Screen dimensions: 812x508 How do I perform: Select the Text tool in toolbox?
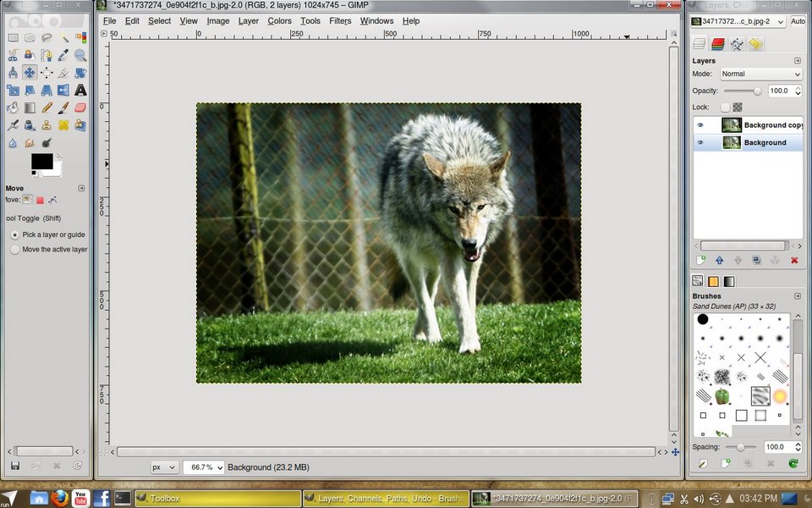pyautogui.click(x=80, y=90)
